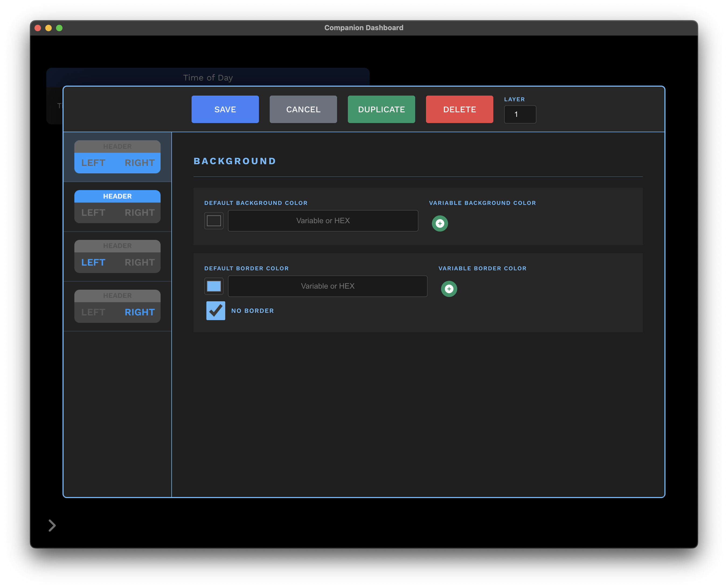Click the red Delete button
The image size is (728, 588).
click(459, 109)
